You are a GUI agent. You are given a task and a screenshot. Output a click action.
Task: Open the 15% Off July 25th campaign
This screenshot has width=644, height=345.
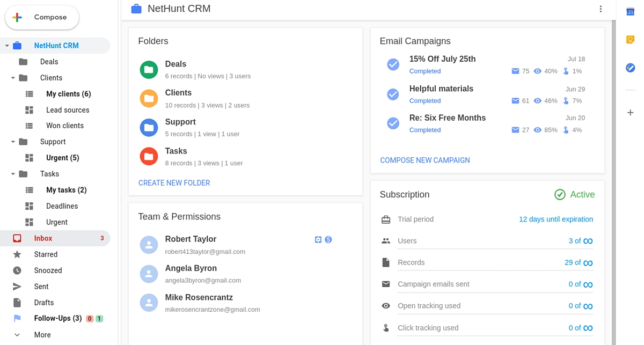tap(443, 59)
